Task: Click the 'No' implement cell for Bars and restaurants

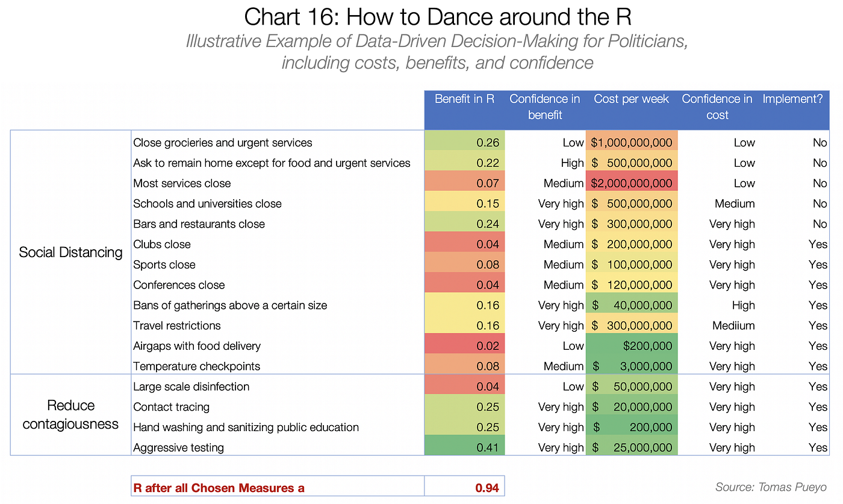Action: pyautogui.click(x=820, y=224)
